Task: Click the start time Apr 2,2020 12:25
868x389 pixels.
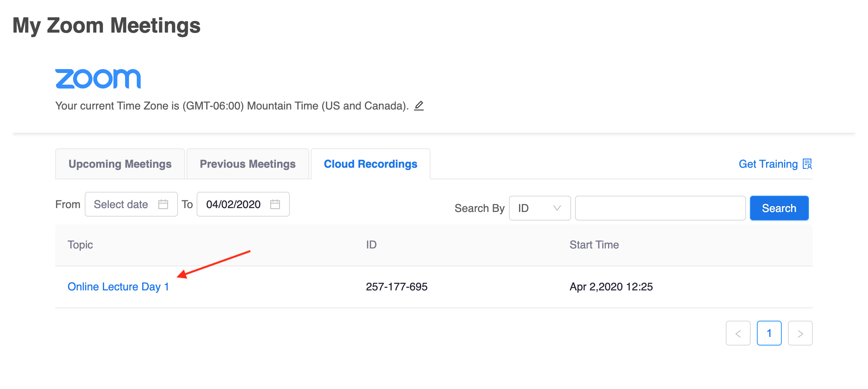Action: (611, 287)
